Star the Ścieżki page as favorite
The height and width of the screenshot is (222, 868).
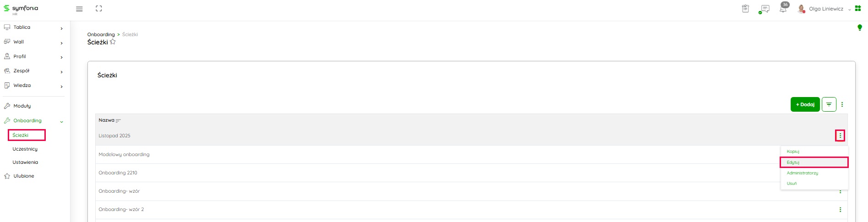(x=113, y=42)
